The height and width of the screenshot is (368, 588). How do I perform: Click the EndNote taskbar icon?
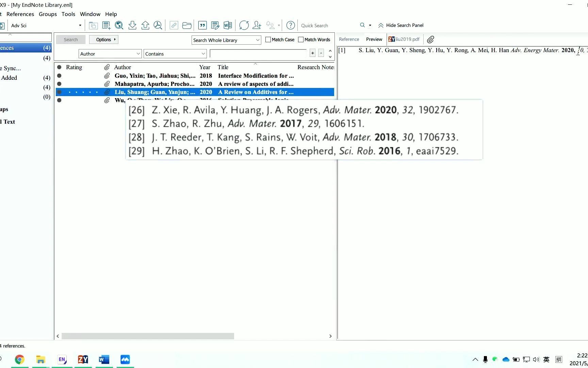(62, 359)
